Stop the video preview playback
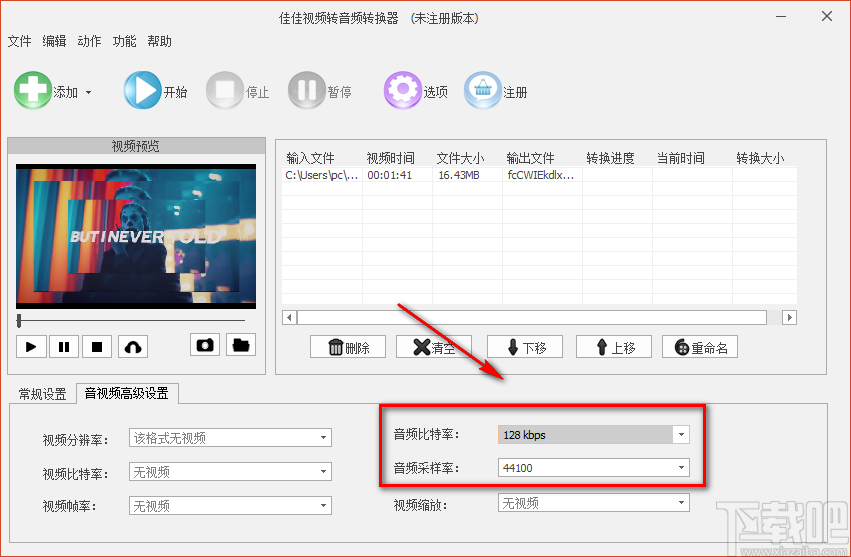This screenshot has width=851, height=557. [x=97, y=346]
